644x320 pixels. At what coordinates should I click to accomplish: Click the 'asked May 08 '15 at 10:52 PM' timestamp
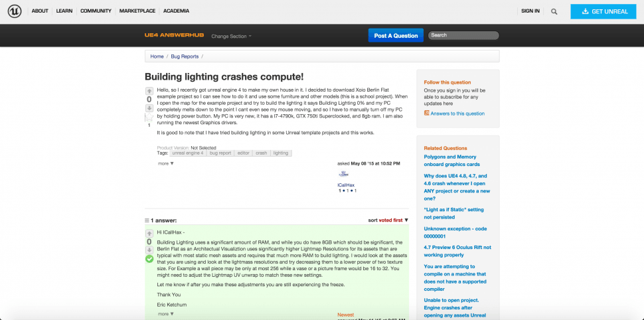point(369,163)
